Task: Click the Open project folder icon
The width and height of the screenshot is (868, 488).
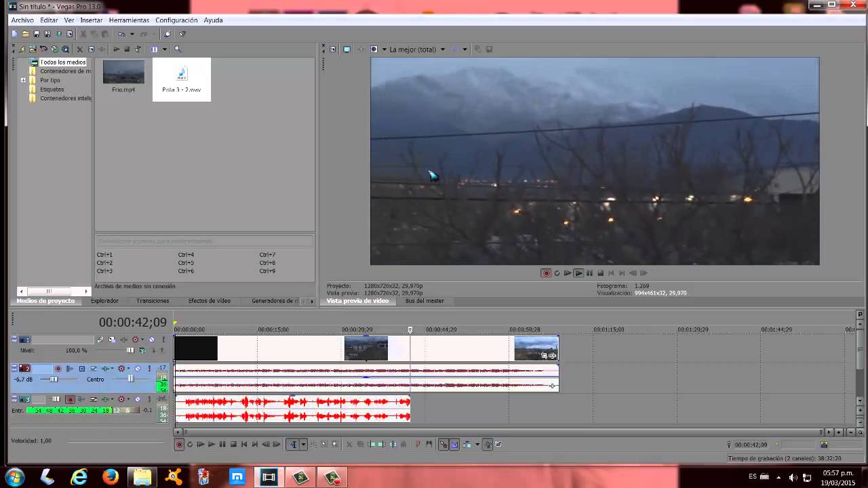Action: (26, 34)
